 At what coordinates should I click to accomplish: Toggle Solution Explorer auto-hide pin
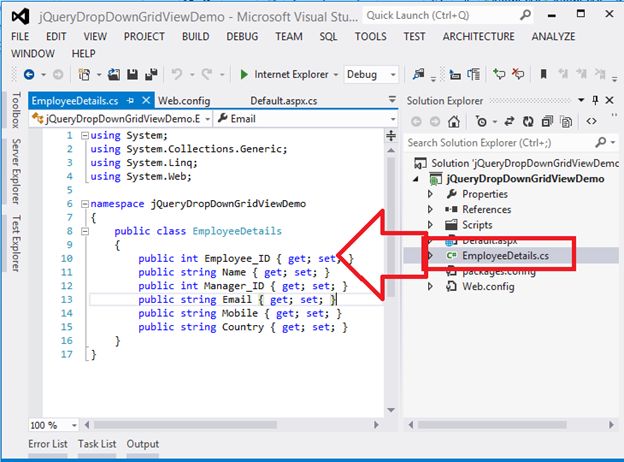(595, 100)
